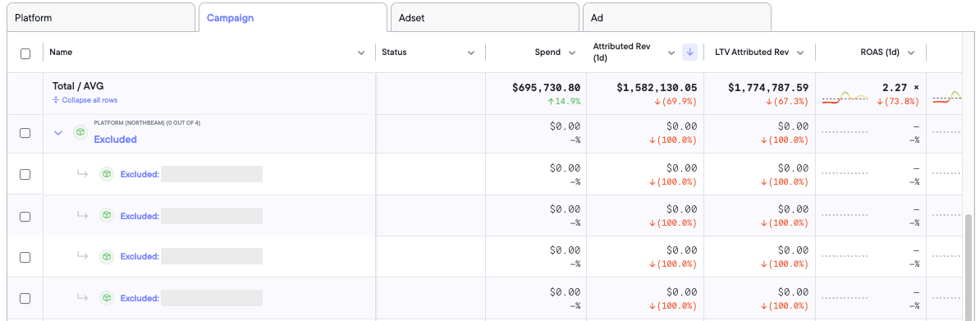Collapse the Excluded platform group chevron
Screen dimensions: 980x321
click(58, 133)
